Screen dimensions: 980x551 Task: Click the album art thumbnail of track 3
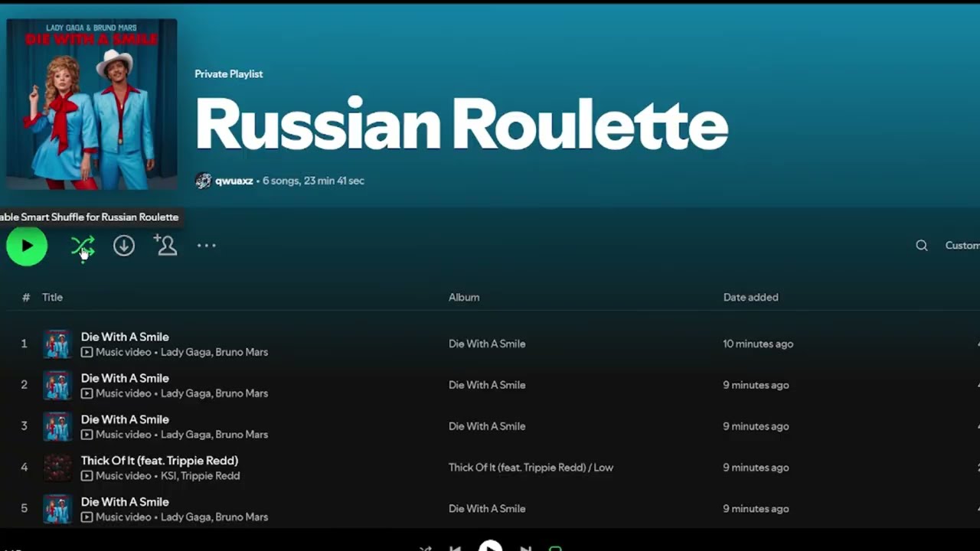[x=57, y=427]
